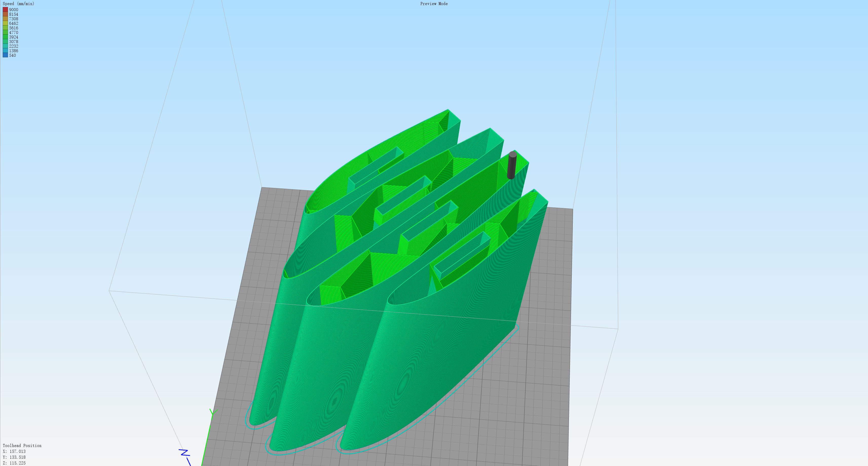This screenshot has width=868, height=466.
Task: Click the X: 157.013 coordinate readout
Action: click(14, 452)
